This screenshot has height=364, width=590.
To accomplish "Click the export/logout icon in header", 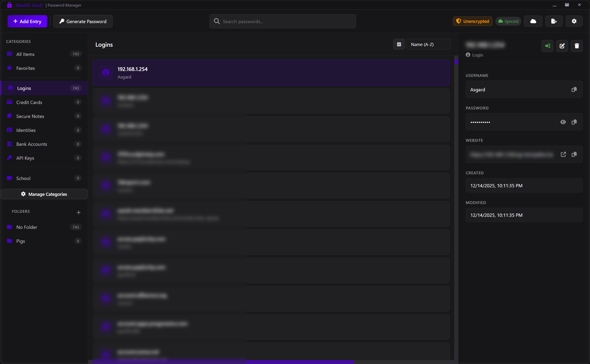I will pyautogui.click(x=554, y=21).
